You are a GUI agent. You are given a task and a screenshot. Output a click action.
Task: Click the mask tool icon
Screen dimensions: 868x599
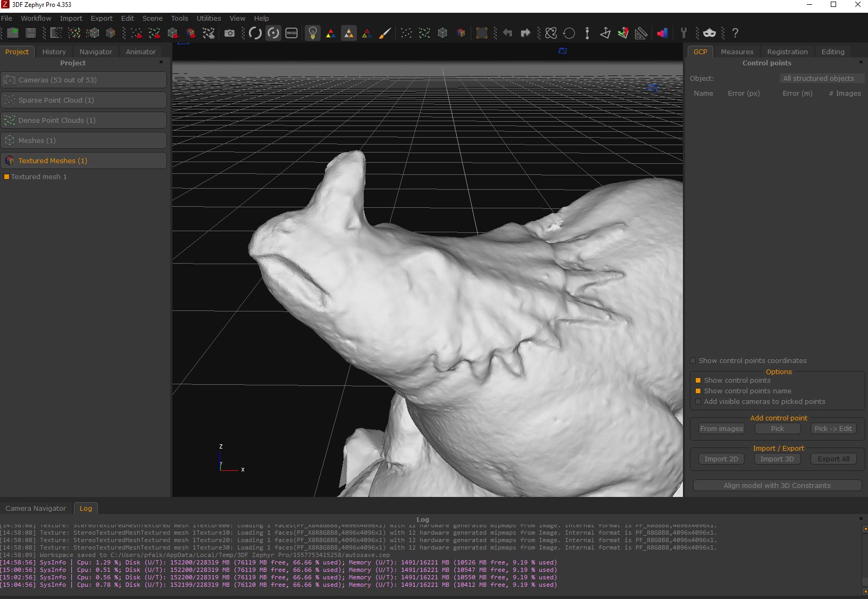coord(710,33)
